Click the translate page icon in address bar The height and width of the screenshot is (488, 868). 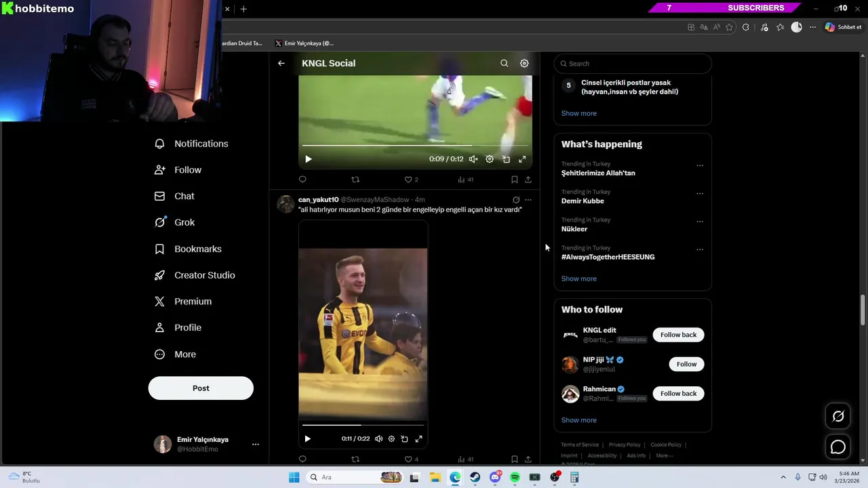704,27
